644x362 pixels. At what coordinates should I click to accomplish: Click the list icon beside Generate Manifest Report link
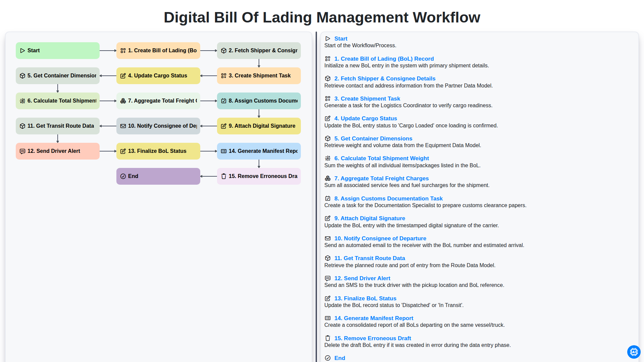(x=328, y=318)
